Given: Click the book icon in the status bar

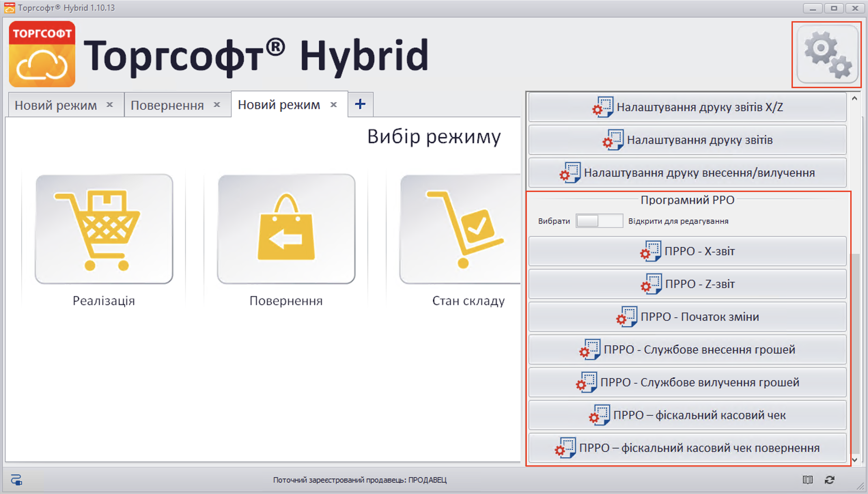Looking at the screenshot, I should (808, 480).
